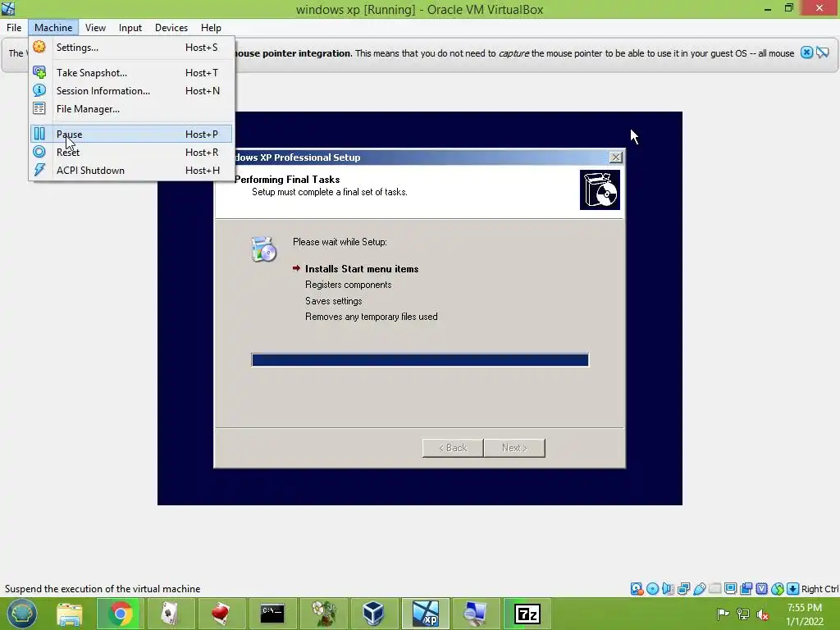
Task: Click network adapter indicator in status bar
Action: click(683, 589)
